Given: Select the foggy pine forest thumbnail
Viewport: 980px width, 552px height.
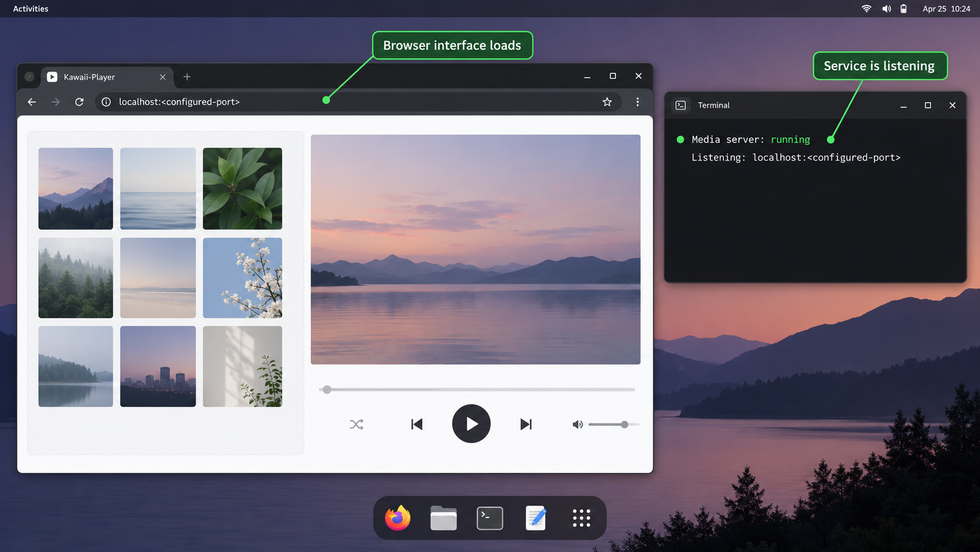Looking at the screenshot, I should (76, 277).
